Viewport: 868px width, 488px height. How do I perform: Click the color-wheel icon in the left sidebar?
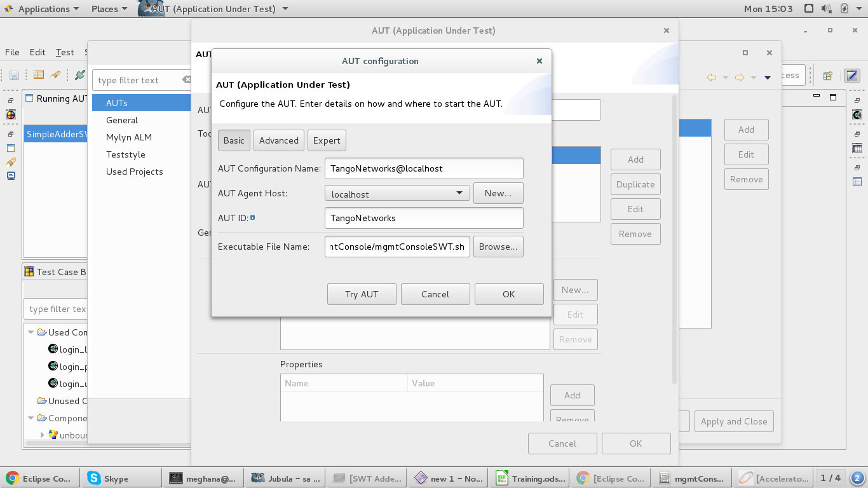click(11, 115)
